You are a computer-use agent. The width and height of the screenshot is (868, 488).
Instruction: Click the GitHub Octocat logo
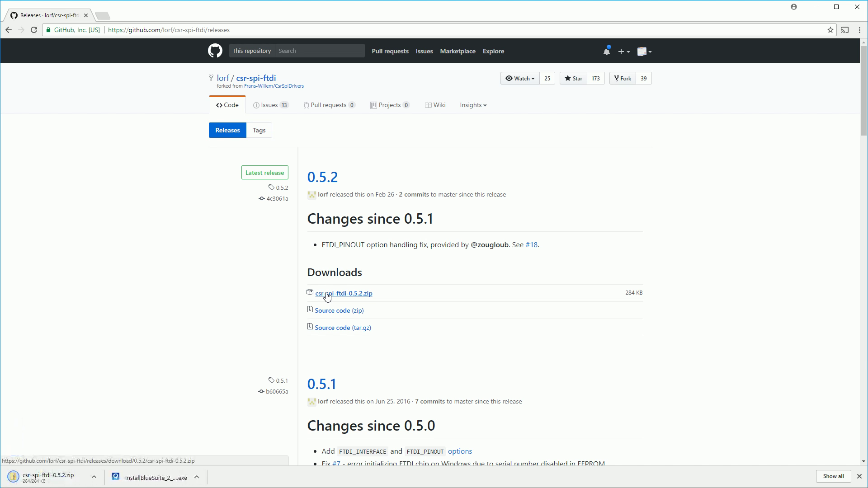click(x=215, y=51)
